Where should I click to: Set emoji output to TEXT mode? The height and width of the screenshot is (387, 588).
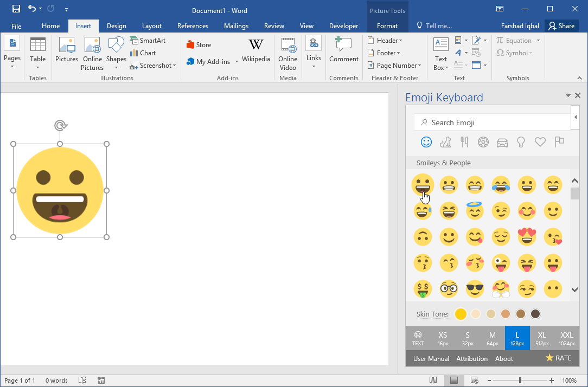(418, 338)
